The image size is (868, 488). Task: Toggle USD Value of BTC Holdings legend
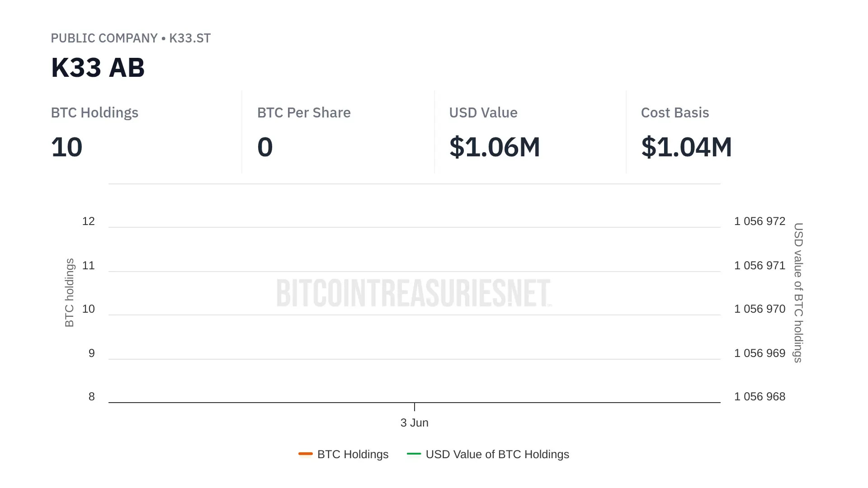tap(488, 454)
